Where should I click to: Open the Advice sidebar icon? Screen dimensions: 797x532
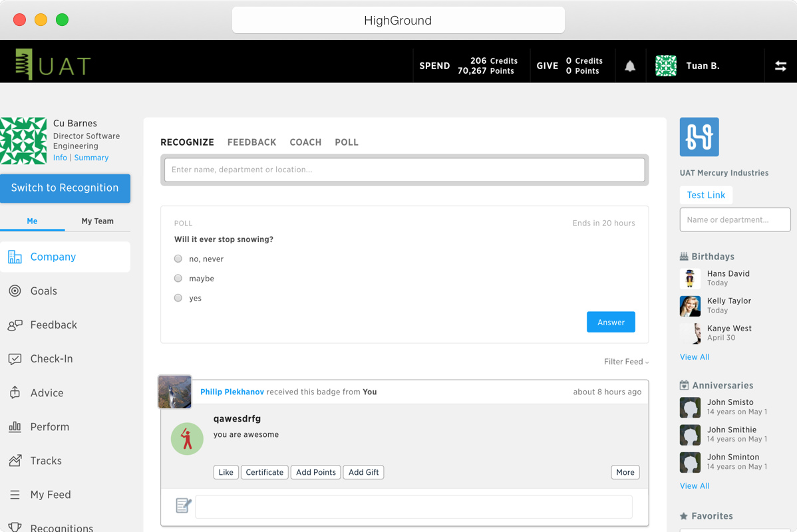15,392
